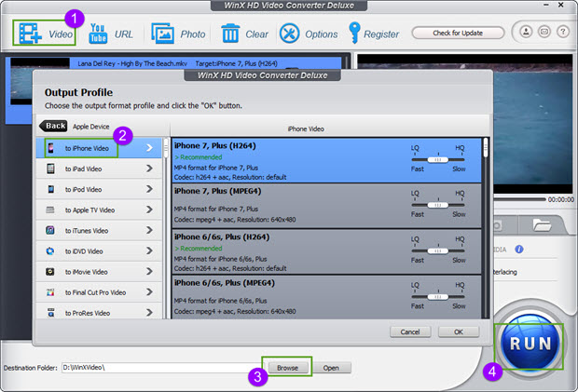Adjust quality slider for iPhone 7 MPEG4

[438, 205]
